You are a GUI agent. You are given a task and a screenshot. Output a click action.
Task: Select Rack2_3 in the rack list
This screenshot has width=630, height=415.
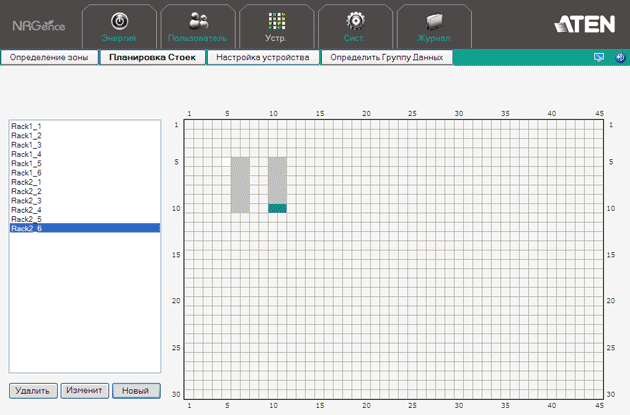pyautogui.click(x=85, y=200)
